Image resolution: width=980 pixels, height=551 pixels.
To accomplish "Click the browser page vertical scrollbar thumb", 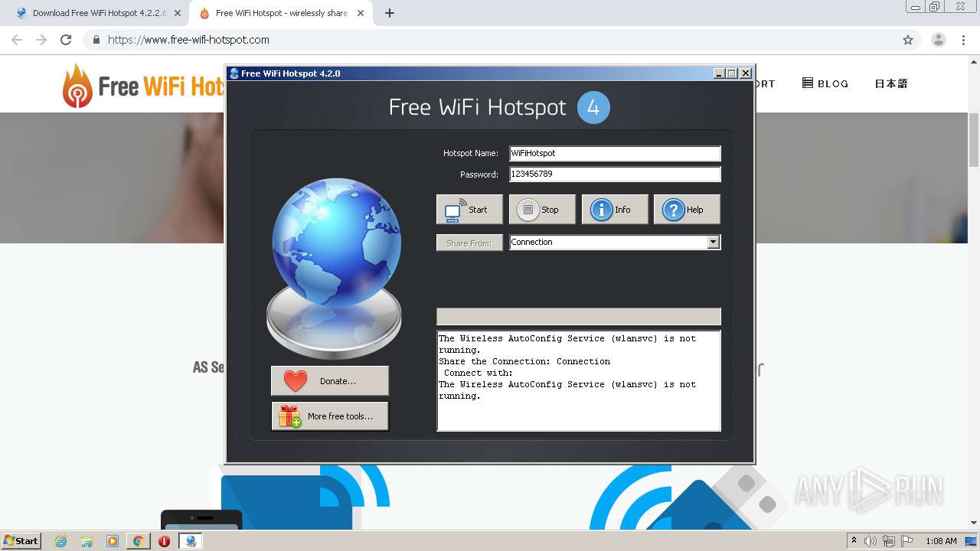I will (x=974, y=139).
